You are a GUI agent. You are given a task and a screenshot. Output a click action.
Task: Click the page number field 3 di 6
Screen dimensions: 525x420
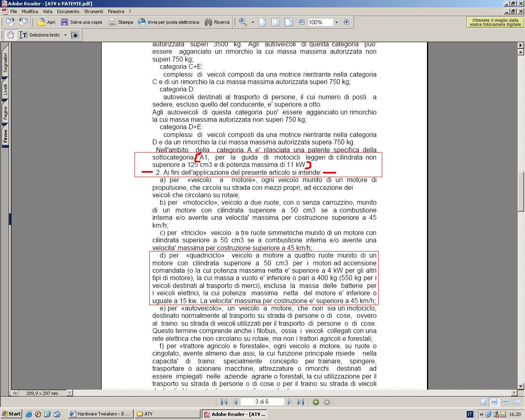[262, 402]
